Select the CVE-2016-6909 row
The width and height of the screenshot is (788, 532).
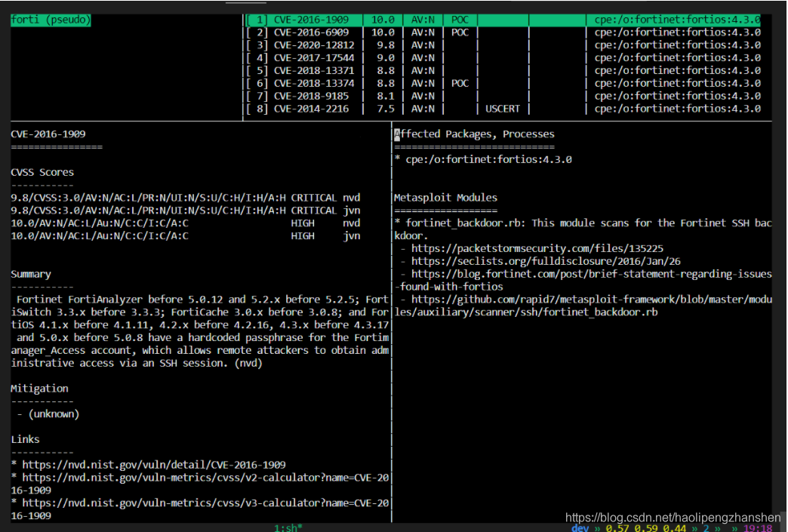(503, 32)
